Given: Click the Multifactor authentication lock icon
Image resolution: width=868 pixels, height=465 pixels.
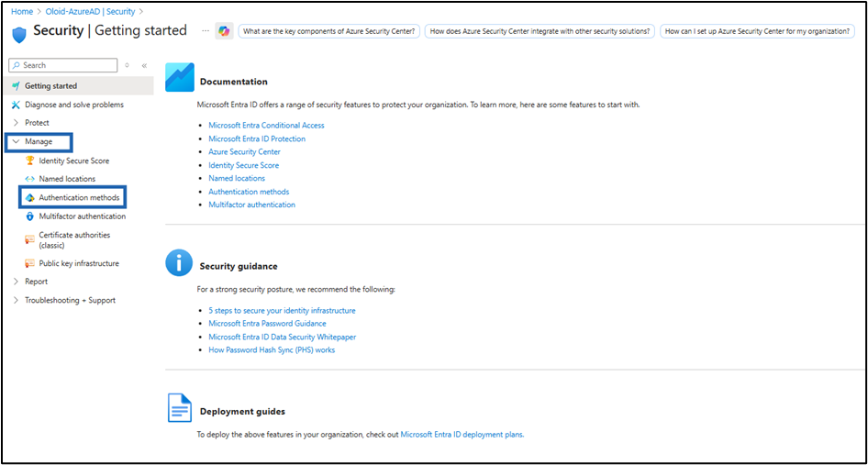Looking at the screenshot, I should (30, 216).
